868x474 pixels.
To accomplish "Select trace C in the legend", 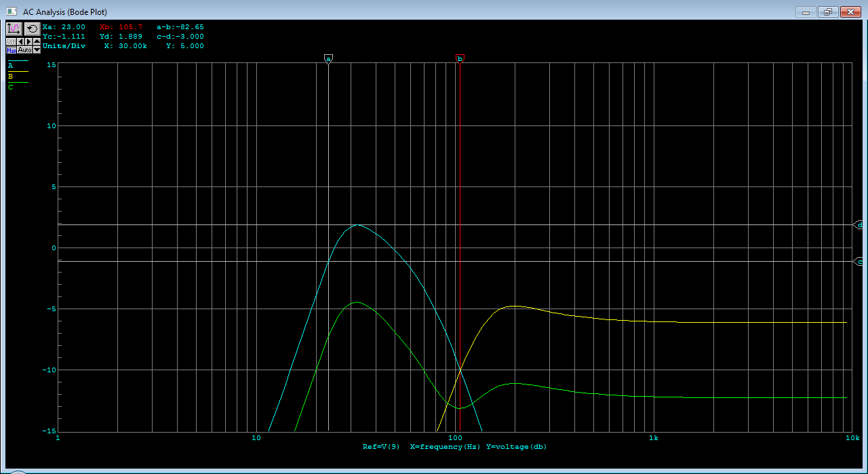I will (11, 87).
